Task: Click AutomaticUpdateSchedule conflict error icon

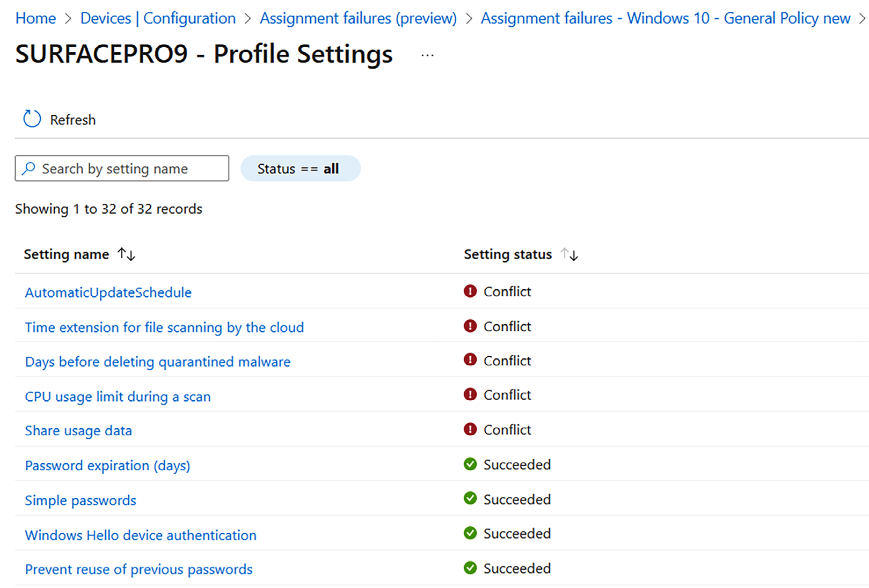Action: pyautogui.click(x=470, y=291)
